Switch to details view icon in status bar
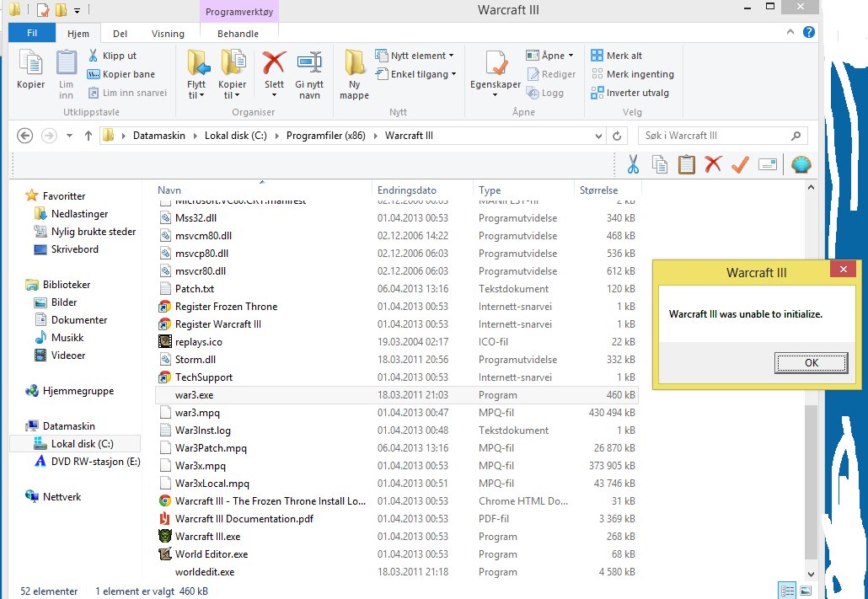868x599 pixels. [x=787, y=591]
